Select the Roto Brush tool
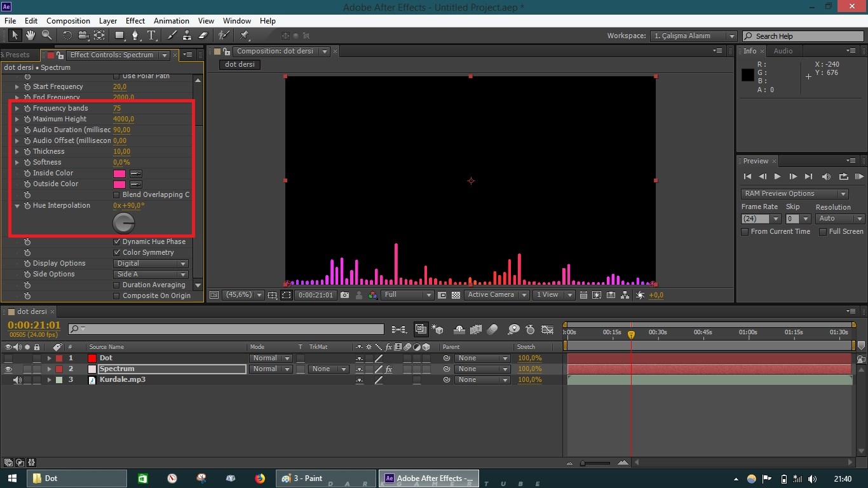Viewport: 868px width, 488px height. 224,36
